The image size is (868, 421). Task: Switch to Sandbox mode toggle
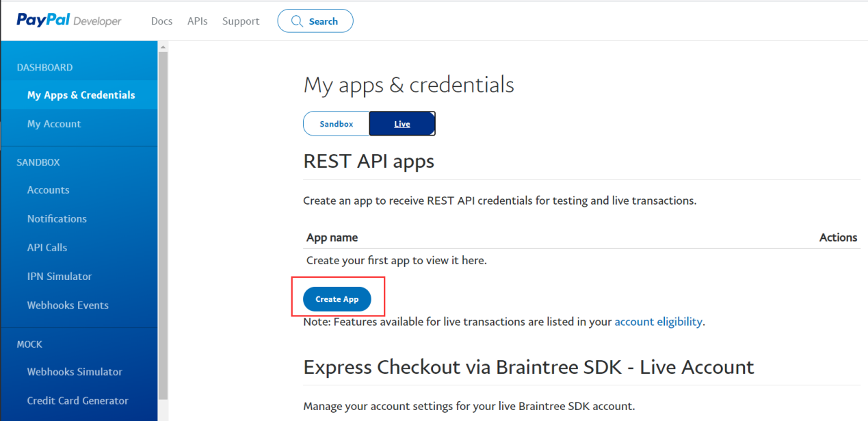pyautogui.click(x=337, y=124)
